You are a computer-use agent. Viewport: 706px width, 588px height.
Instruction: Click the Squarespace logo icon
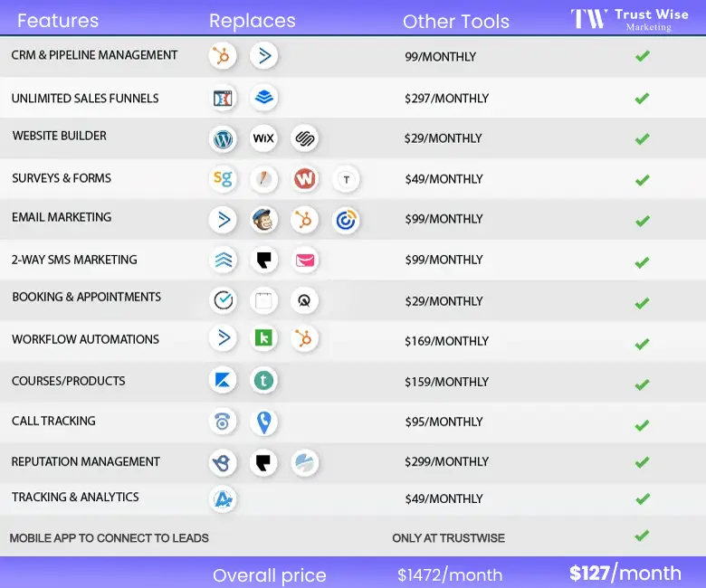304,138
